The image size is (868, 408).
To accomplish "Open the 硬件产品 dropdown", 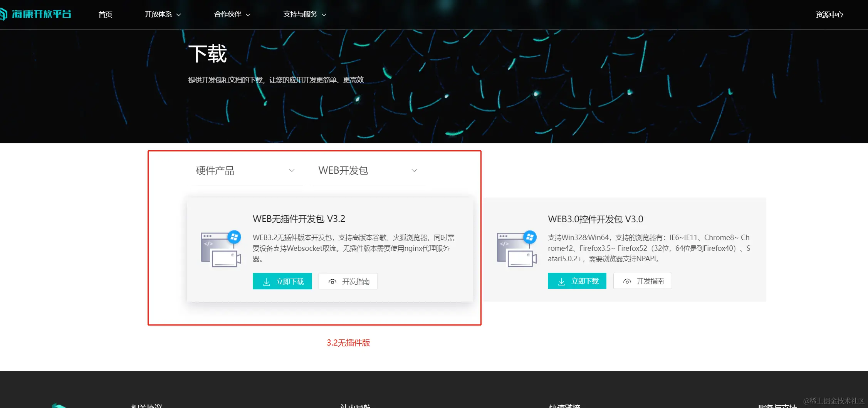I will (246, 171).
